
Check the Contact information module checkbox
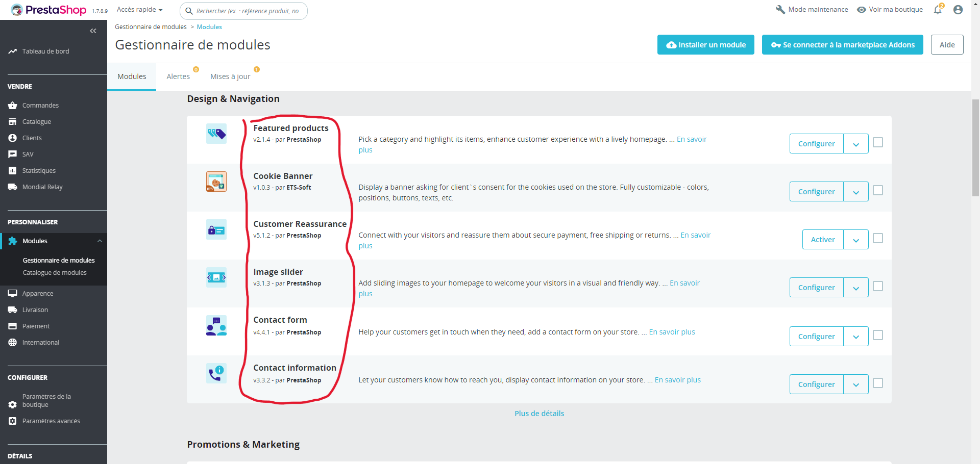[x=878, y=383]
